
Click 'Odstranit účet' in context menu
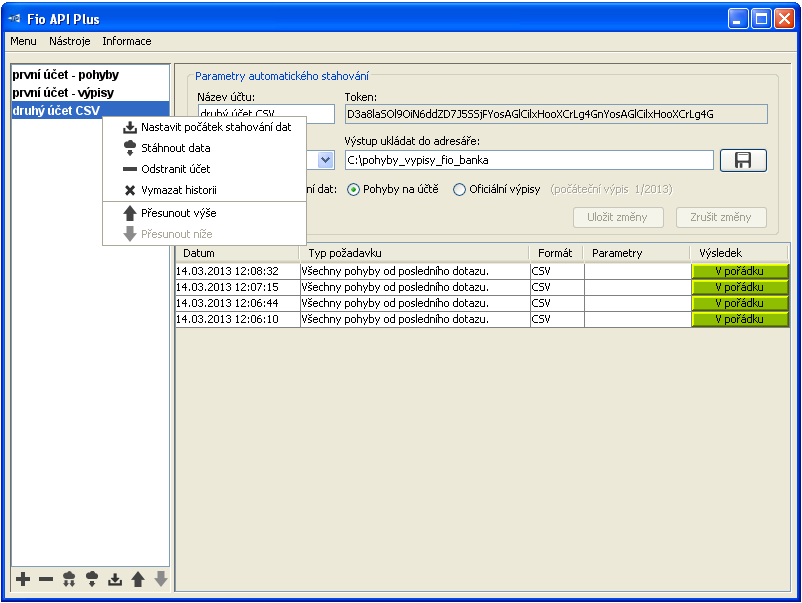point(175,169)
